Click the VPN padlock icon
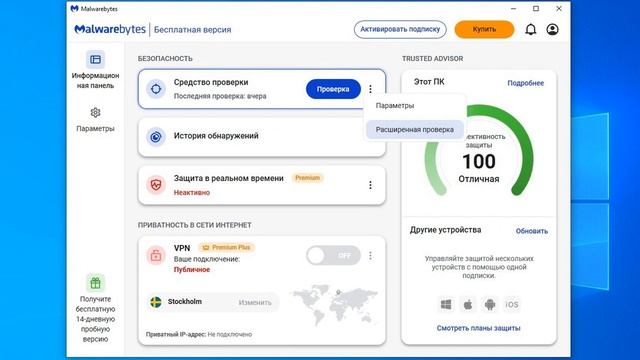Viewport: 640px width, 360px height. click(x=156, y=256)
